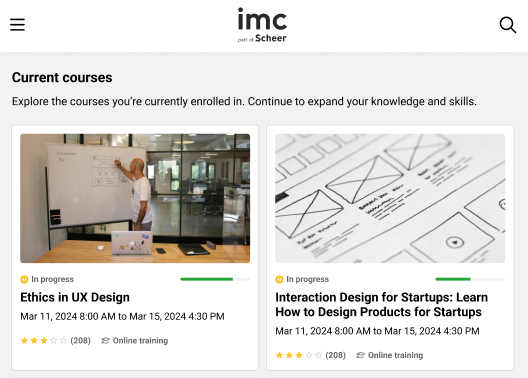Click whiteboard photo thumbnail of Ethics course
Image resolution: width=528 pixels, height=378 pixels.
135,198
